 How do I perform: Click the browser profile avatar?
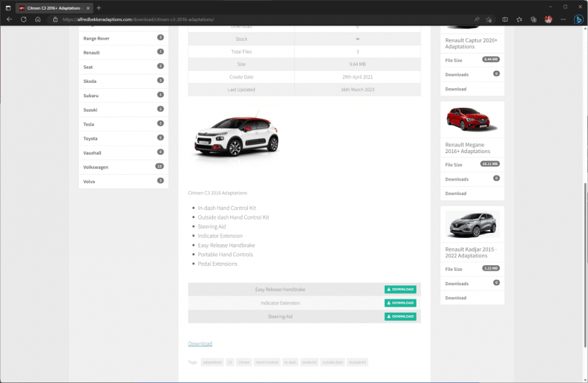pos(548,19)
